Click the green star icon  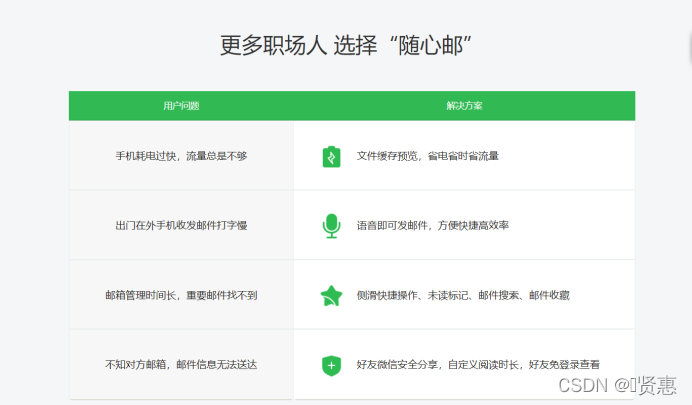coord(331,296)
